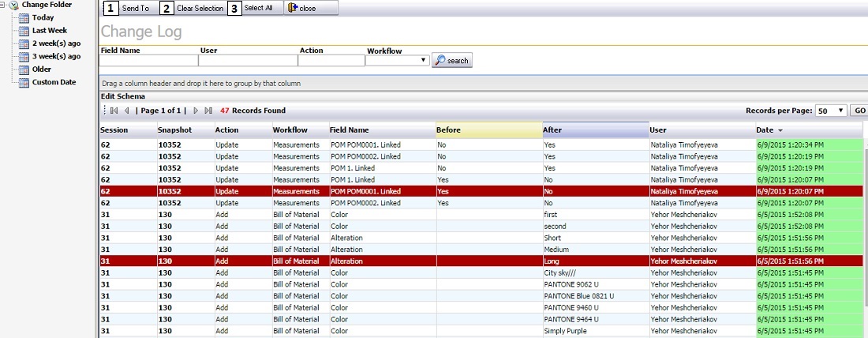Click the Clear Selection button

(193, 9)
